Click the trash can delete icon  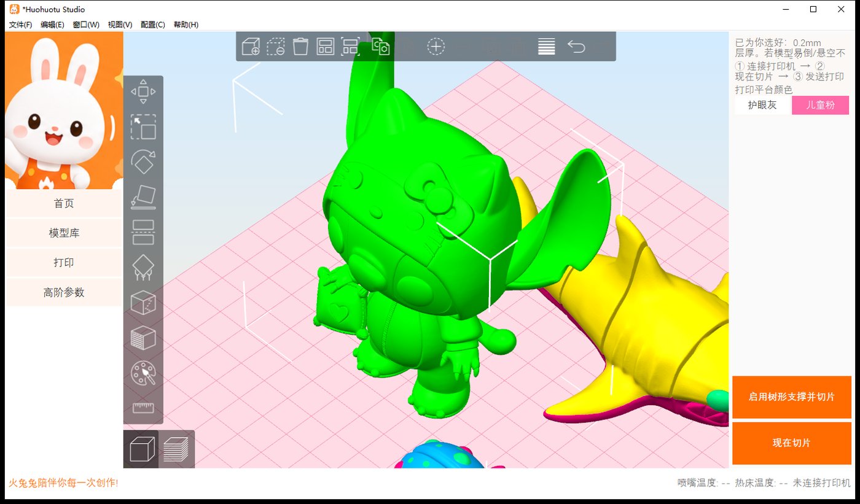click(300, 47)
